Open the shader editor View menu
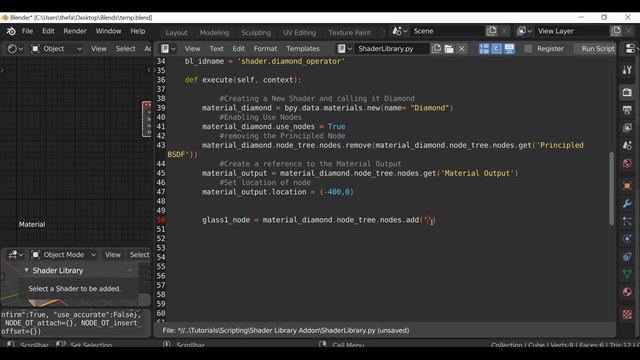This screenshot has height=360, width=640. [x=99, y=49]
